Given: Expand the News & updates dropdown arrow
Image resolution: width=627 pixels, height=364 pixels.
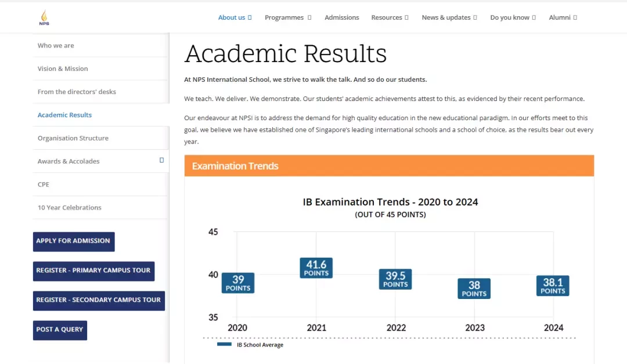Looking at the screenshot, I should [x=475, y=17].
